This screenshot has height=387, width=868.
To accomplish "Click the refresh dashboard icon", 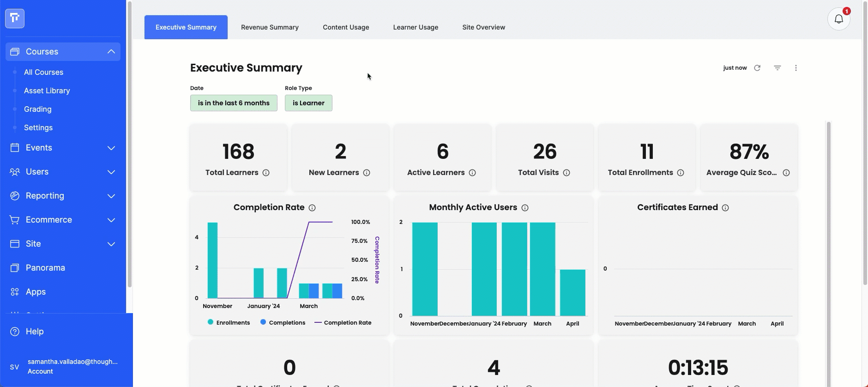I will pyautogui.click(x=757, y=68).
